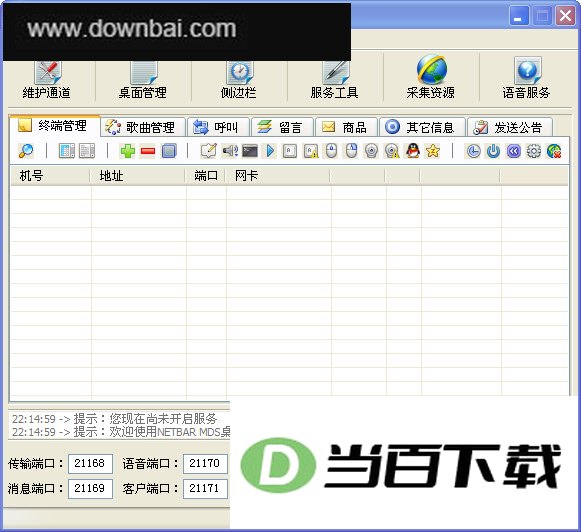Viewport: 581px width, 532px height.
Task: Open the 发送公告 tab
Action: [510, 127]
